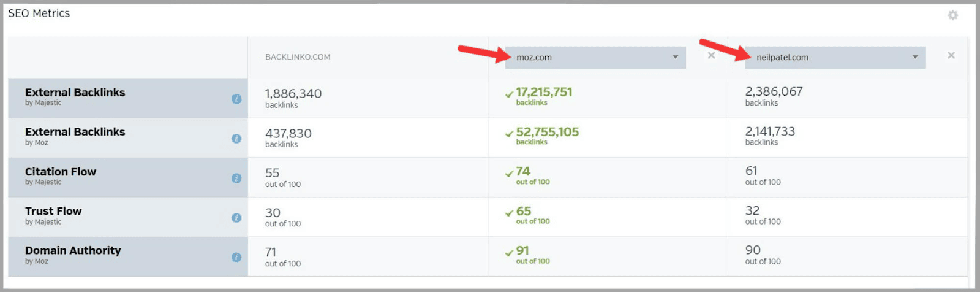980x292 pixels.
Task: Click info icon for External Backlinks by Moz
Action: 236,139
